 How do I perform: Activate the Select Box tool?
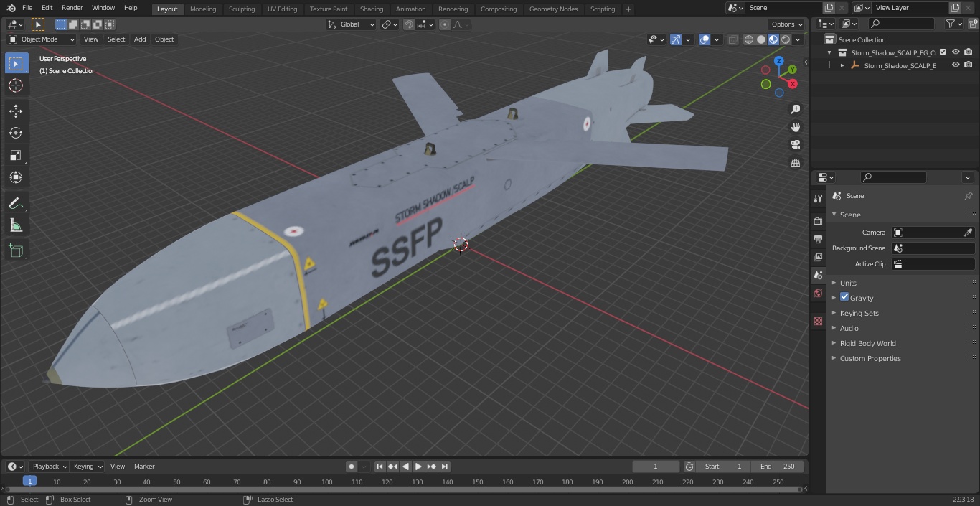pyautogui.click(x=16, y=63)
